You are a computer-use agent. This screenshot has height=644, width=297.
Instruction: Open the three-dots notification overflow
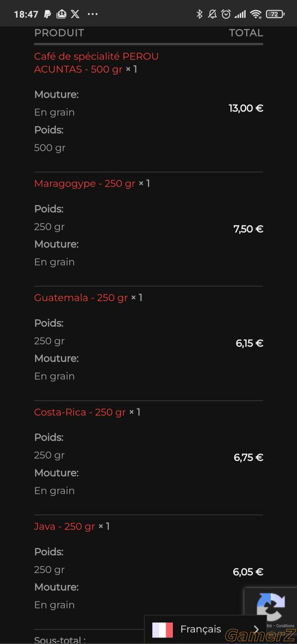93,14
